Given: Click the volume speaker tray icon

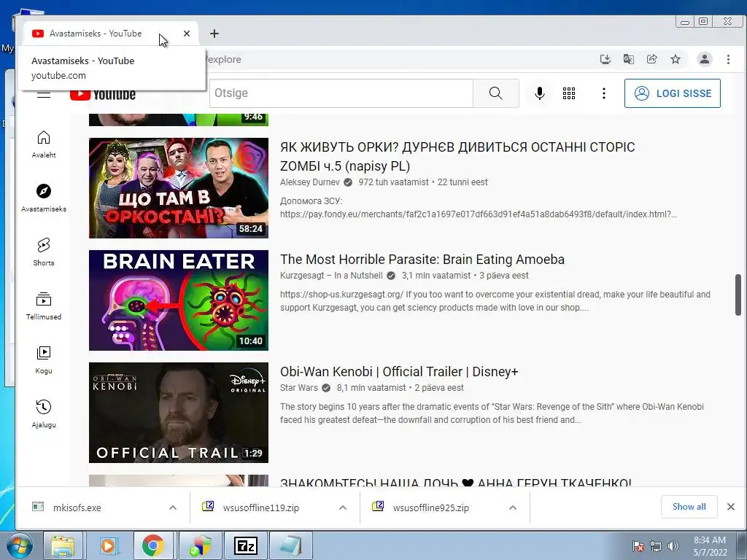Looking at the screenshot, I should [x=673, y=546].
